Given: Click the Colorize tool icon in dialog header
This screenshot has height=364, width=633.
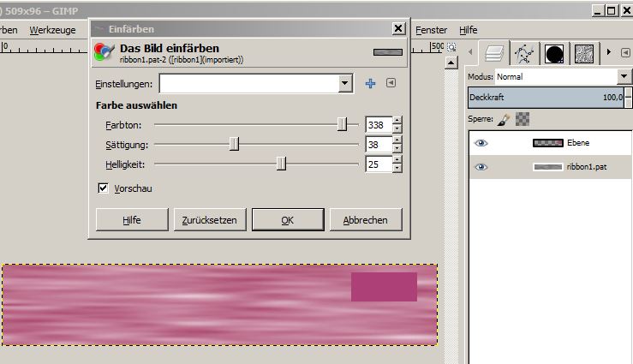Looking at the screenshot, I should coord(104,52).
